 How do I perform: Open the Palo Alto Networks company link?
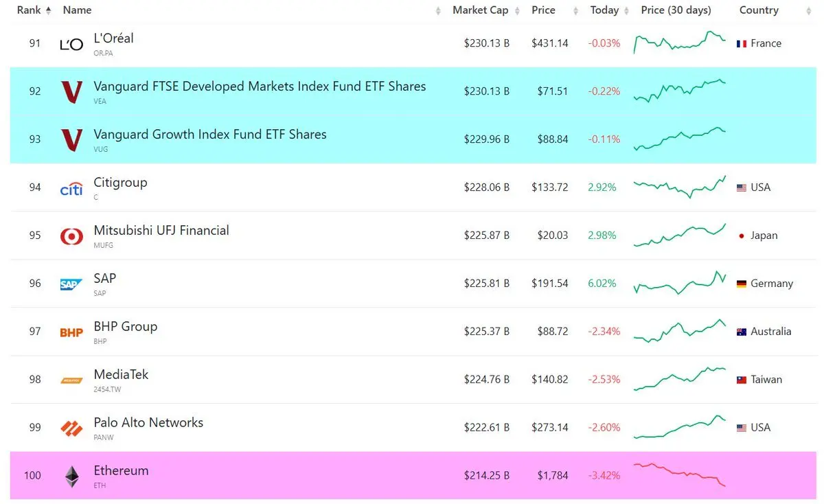[x=148, y=423]
